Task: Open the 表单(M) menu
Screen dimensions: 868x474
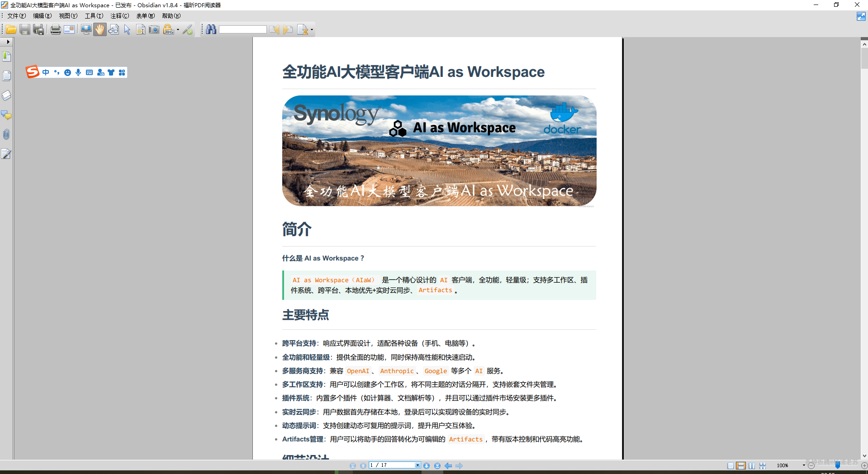Action: click(x=146, y=16)
